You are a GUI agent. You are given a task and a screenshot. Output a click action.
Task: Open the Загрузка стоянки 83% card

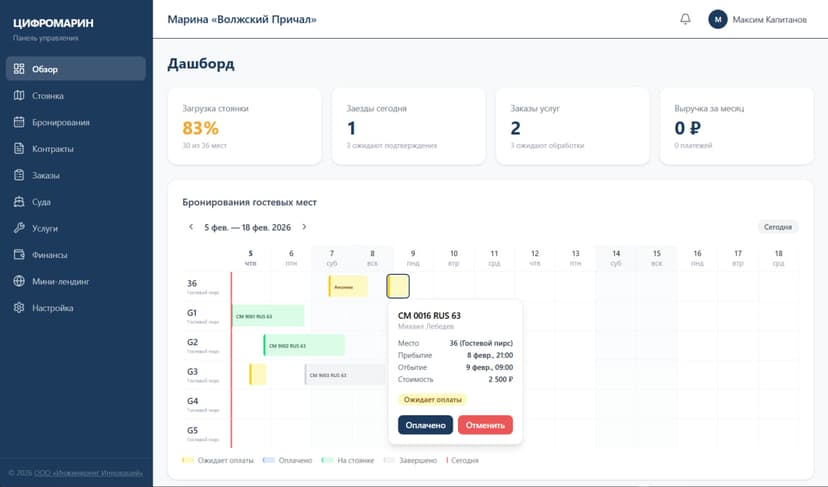pos(244,126)
